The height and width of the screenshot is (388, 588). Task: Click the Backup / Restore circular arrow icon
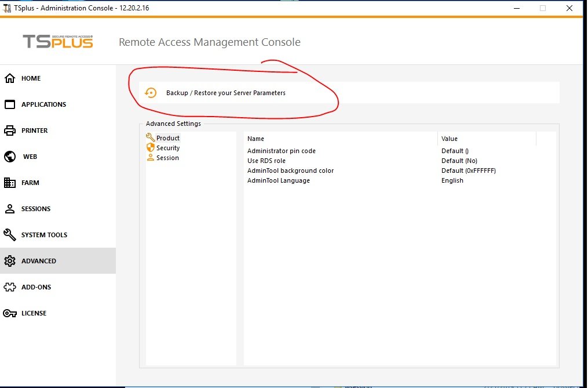click(151, 93)
